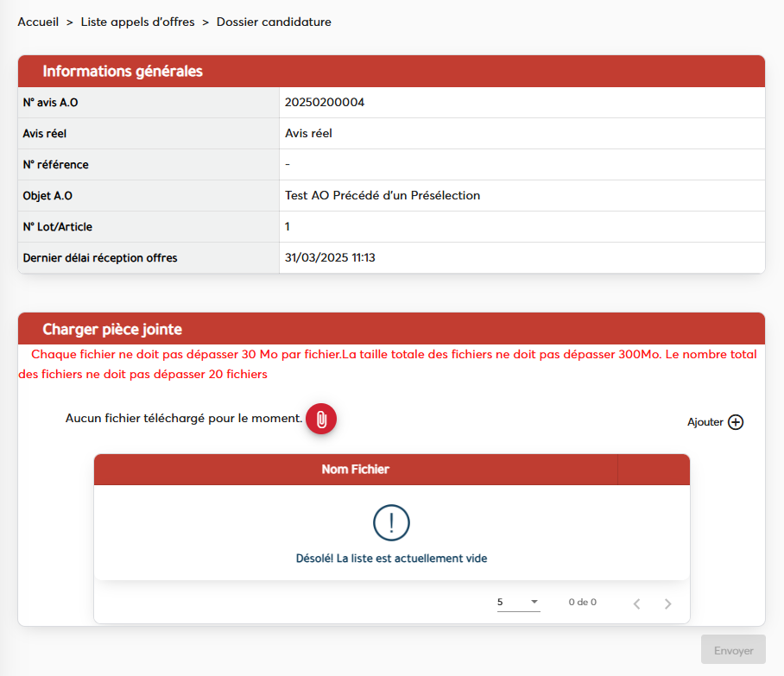Screen dimensions: 784x676
Task: Click the Nom Fichier column header
Action: coord(355,470)
